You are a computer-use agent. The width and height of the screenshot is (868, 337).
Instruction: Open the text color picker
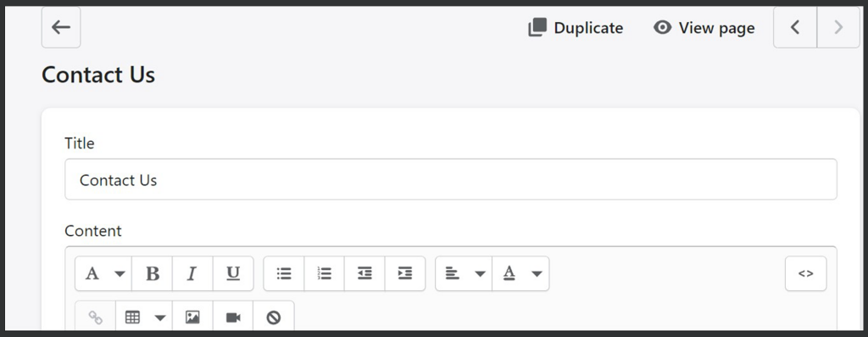pyautogui.click(x=521, y=273)
